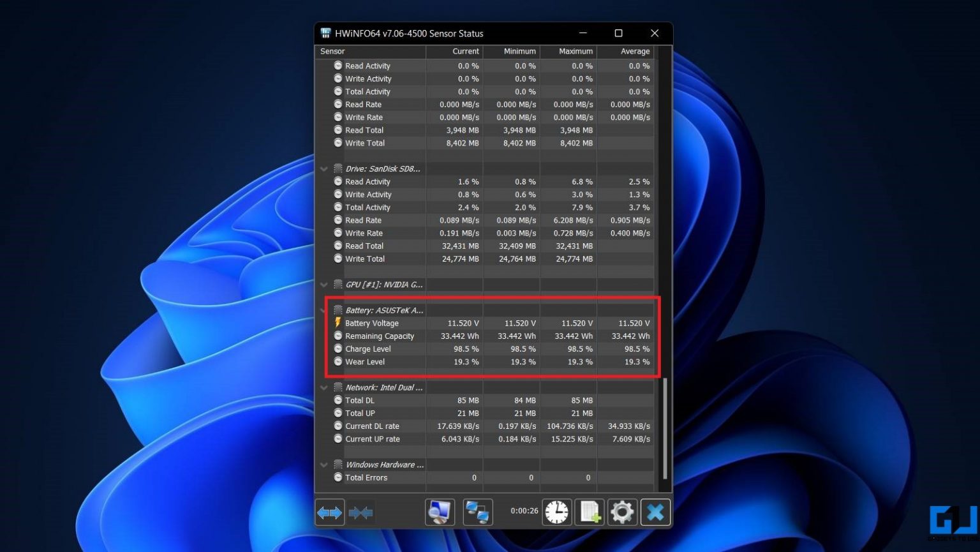
Task: Click the remote sensor monitoring icon
Action: tap(477, 512)
